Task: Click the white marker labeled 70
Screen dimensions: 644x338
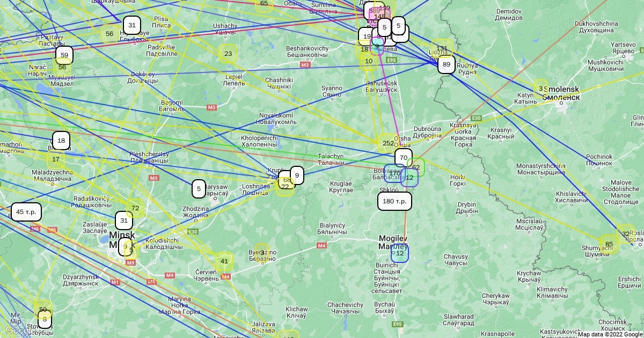Action: (x=403, y=158)
